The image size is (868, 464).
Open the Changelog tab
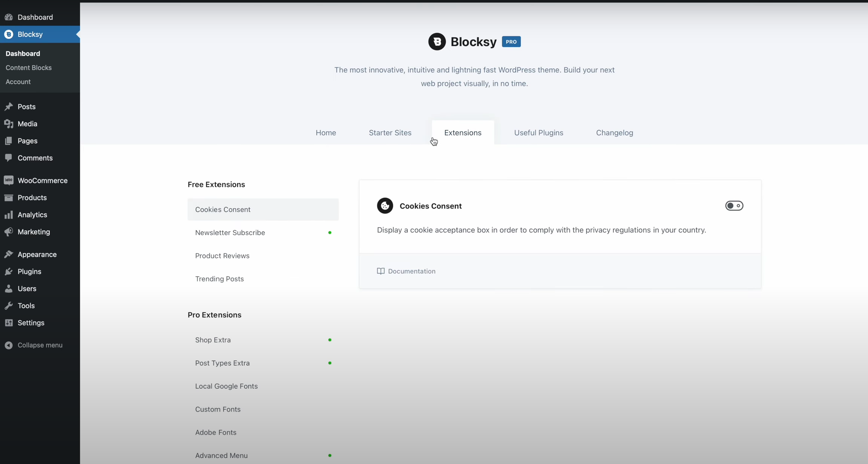point(614,133)
